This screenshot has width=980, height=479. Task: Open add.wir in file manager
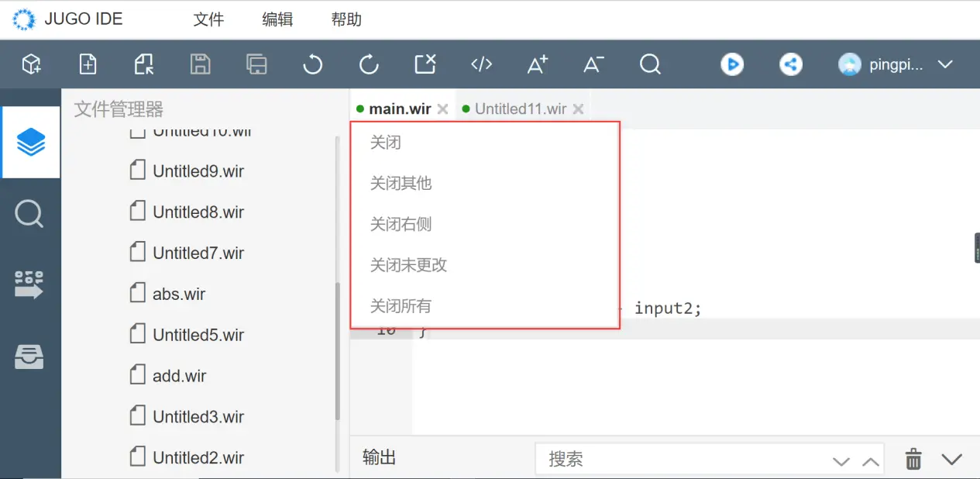(180, 377)
